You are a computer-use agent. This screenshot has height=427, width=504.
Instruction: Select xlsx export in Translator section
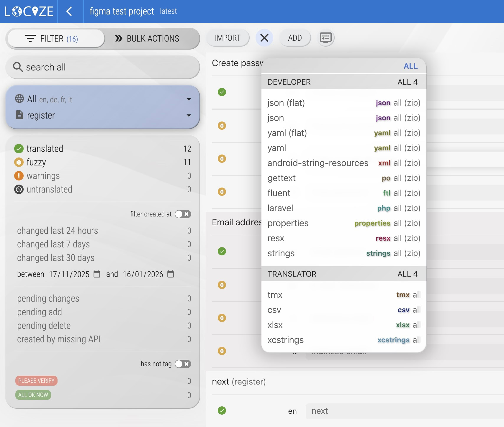point(275,325)
